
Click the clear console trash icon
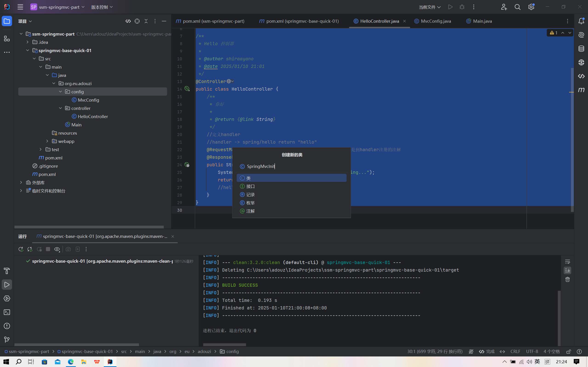click(x=567, y=280)
